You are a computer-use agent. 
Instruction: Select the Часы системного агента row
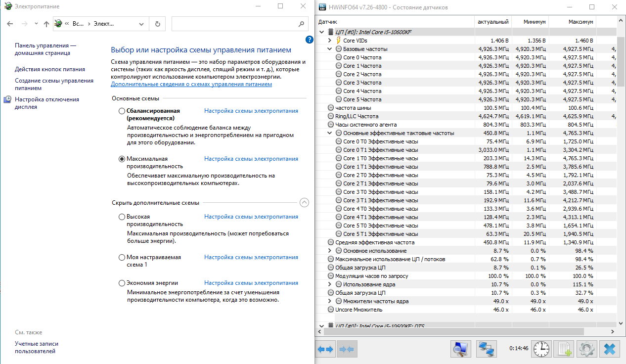pos(466,125)
